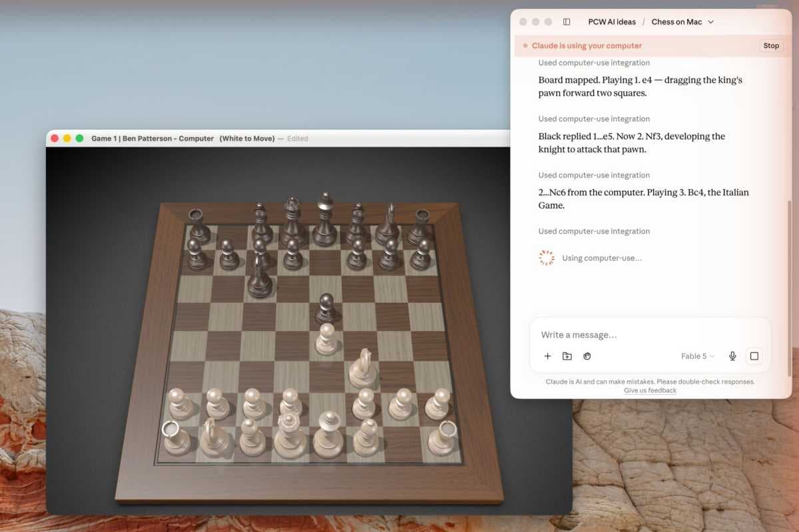Click the message starting 2...Nc6 from the computer
Image resolution: width=799 pixels, height=532 pixels.
643,198
